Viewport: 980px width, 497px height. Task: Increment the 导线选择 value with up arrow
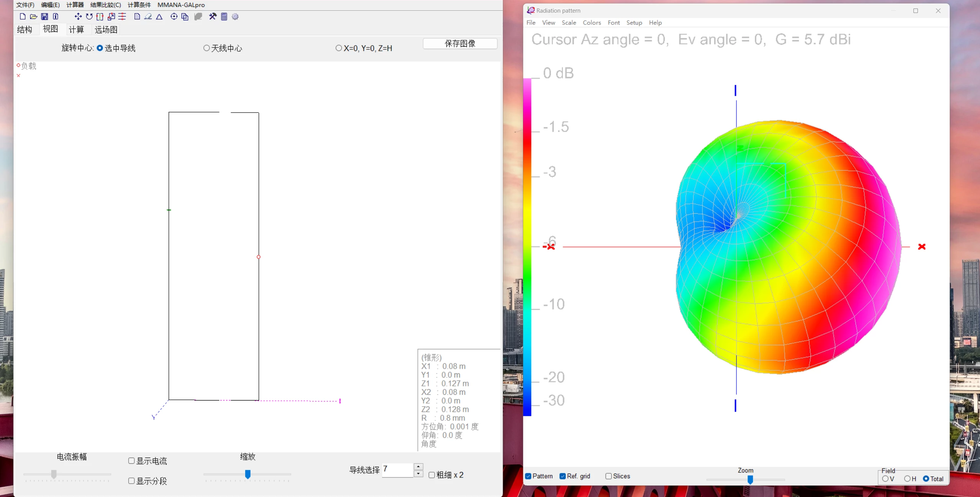click(419, 466)
